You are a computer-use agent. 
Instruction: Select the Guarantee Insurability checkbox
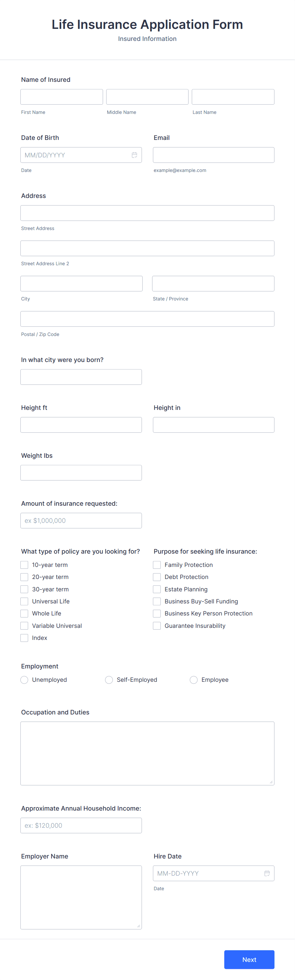pyautogui.click(x=156, y=625)
